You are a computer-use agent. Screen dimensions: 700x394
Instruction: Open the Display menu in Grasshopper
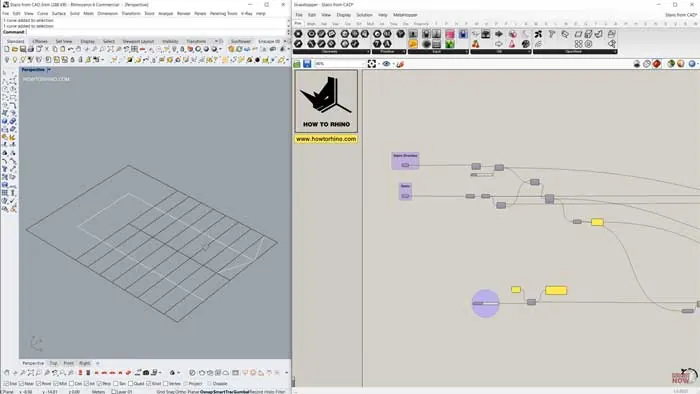tap(343, 15)
